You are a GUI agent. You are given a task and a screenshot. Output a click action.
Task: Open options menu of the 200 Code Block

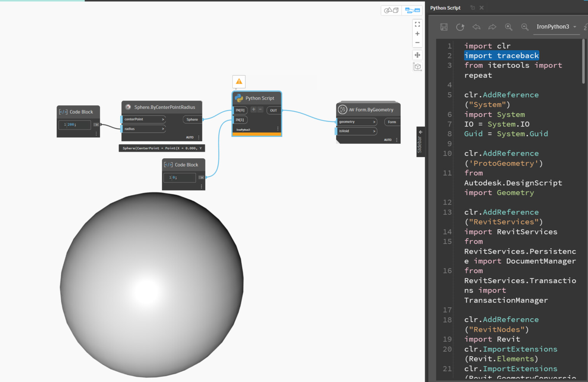pyautogui.click(x=96, y=133)
